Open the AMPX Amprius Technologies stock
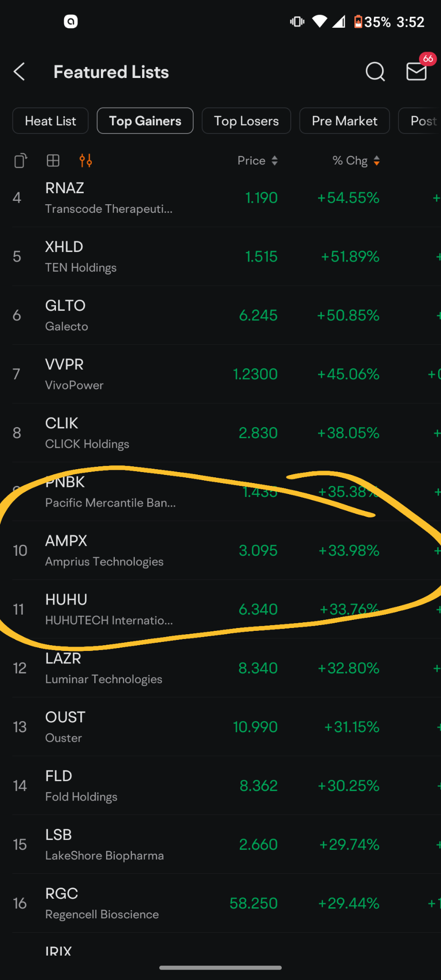 pyautogui.click(x=220, y=551)
